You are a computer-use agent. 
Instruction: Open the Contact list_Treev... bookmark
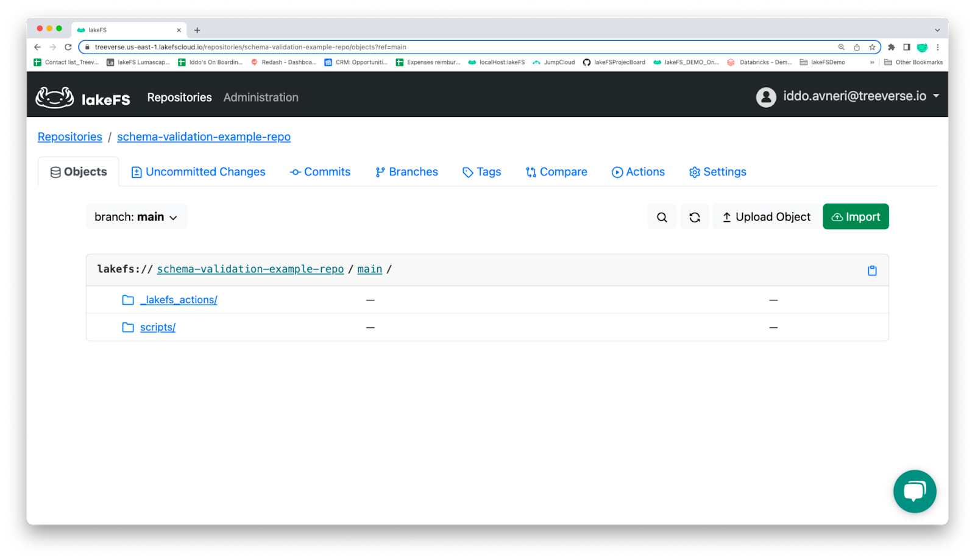66,62
